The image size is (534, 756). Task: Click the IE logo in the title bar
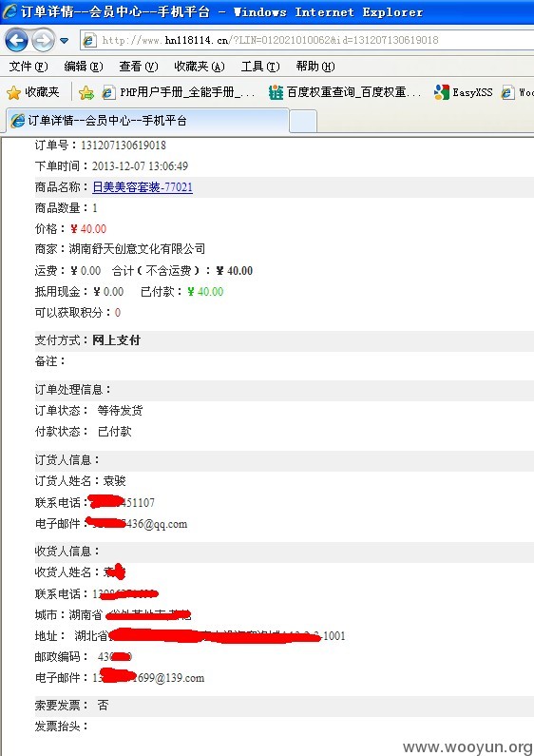[x=10, y=11]
